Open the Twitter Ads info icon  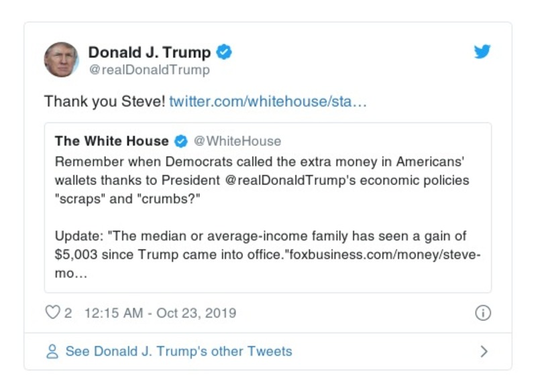(x=482, y=313)
